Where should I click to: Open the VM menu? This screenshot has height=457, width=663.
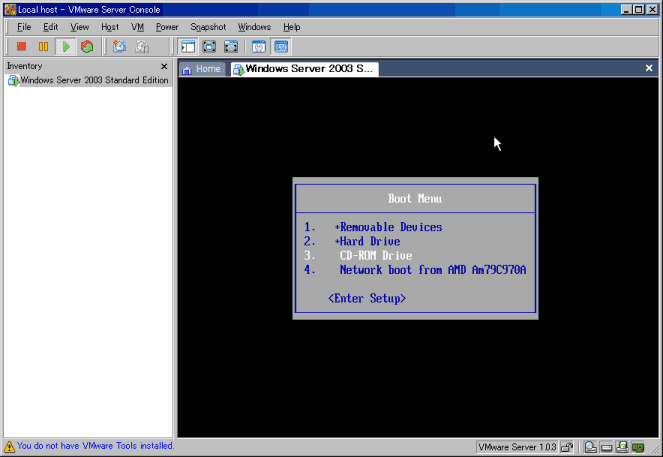137,27
